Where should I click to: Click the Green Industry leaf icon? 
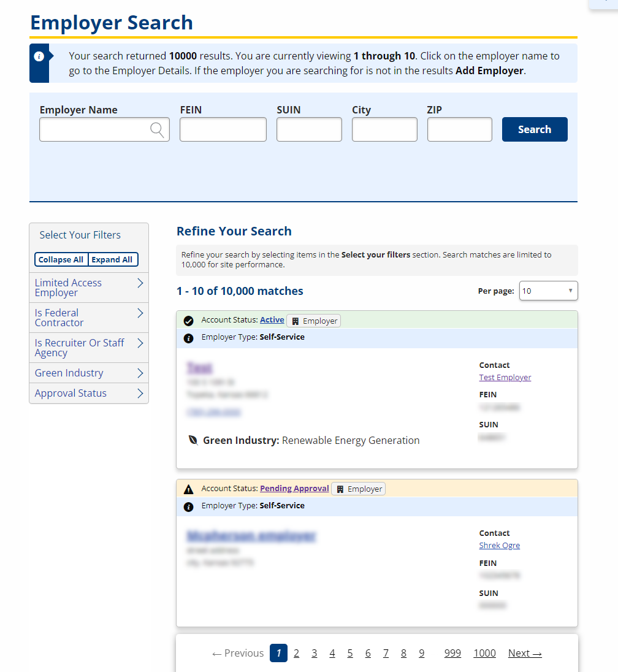click(193, 440)
